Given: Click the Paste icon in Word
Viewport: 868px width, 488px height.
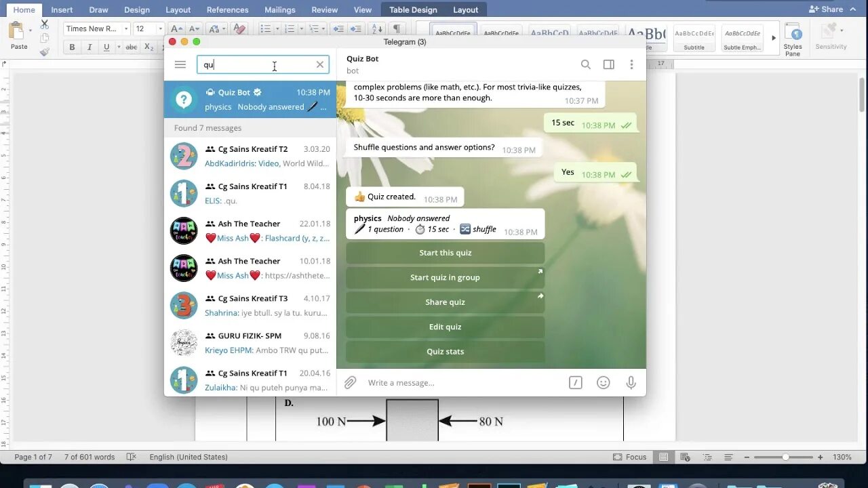Looking at the screenshot, I should (x=16, y=30).
